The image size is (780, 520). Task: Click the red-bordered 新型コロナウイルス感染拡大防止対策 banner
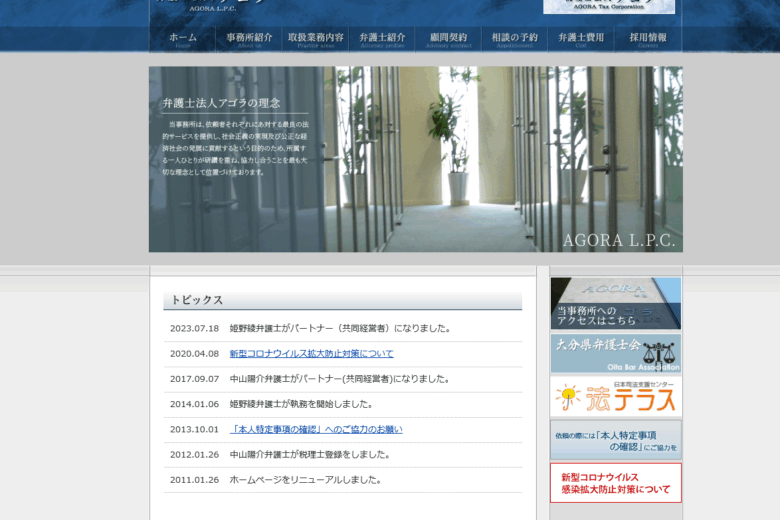615,483
